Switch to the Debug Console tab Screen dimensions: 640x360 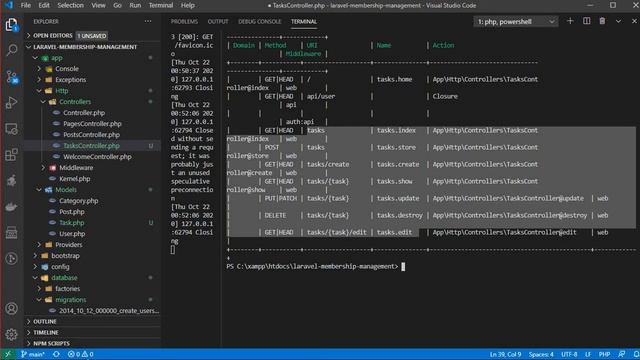click(260, 22)
